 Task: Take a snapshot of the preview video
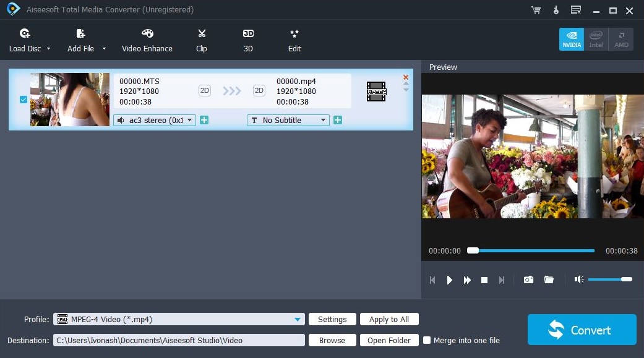528,279
